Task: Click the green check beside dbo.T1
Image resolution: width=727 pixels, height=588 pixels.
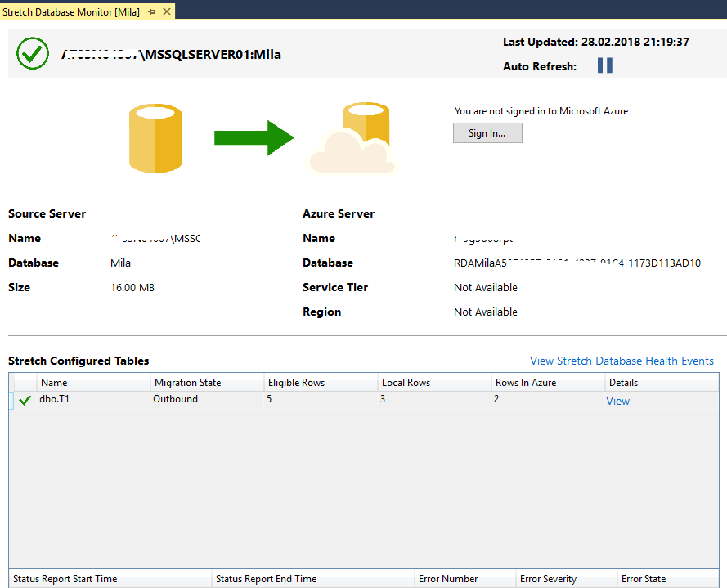Action: click(x=24, y=400)
